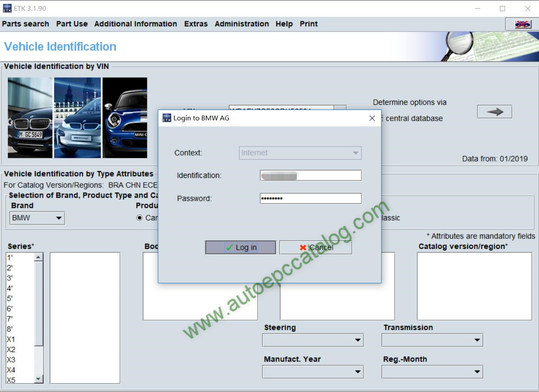Click the ETK icon in login dialog title
The height and width of the screenshot is (392, 539).
(x=166, y=118)
